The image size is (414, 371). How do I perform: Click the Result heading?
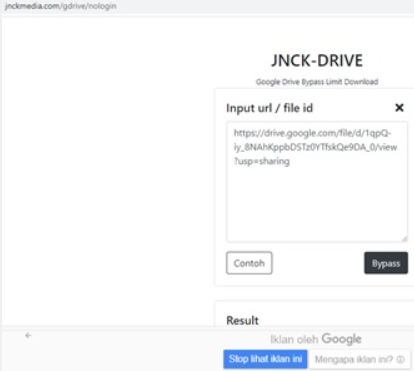pyautogui.click(x=242, y=320)
